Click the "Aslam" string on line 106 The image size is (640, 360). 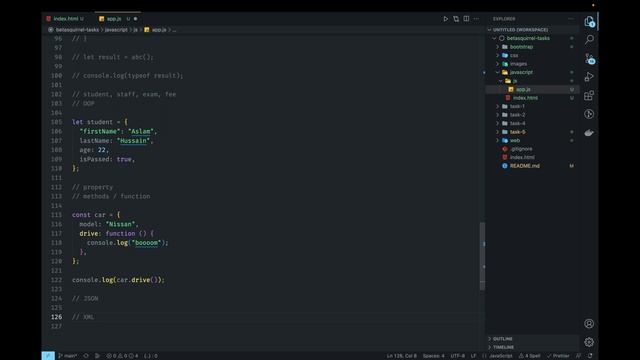tap(141, 131)
